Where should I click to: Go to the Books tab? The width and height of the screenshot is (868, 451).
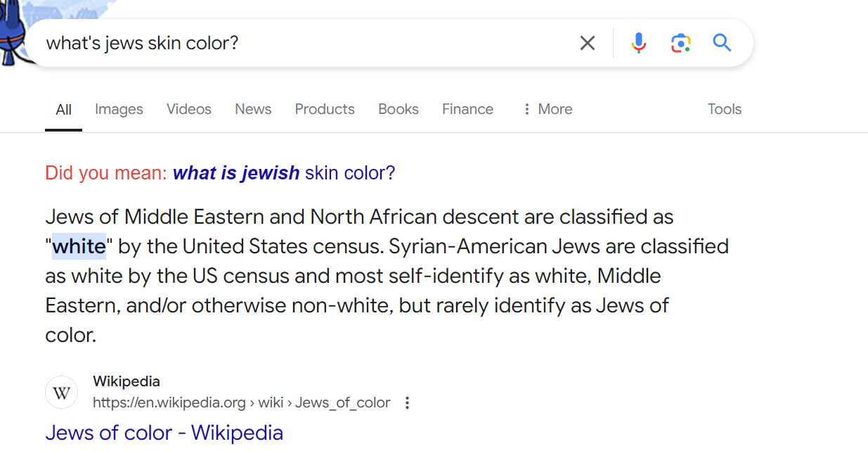[x=398, y=109]
